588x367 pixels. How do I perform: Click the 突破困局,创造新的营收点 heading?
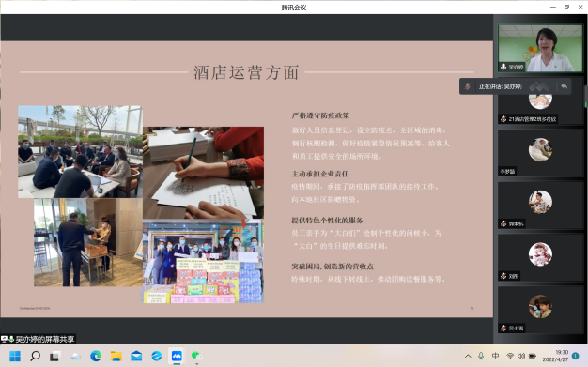tap(333, 267)
